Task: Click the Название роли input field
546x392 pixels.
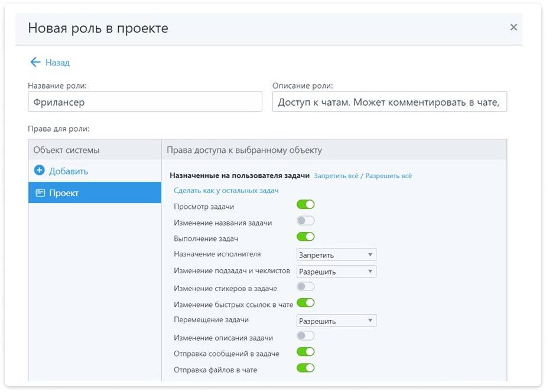Action: pos(145,102)
